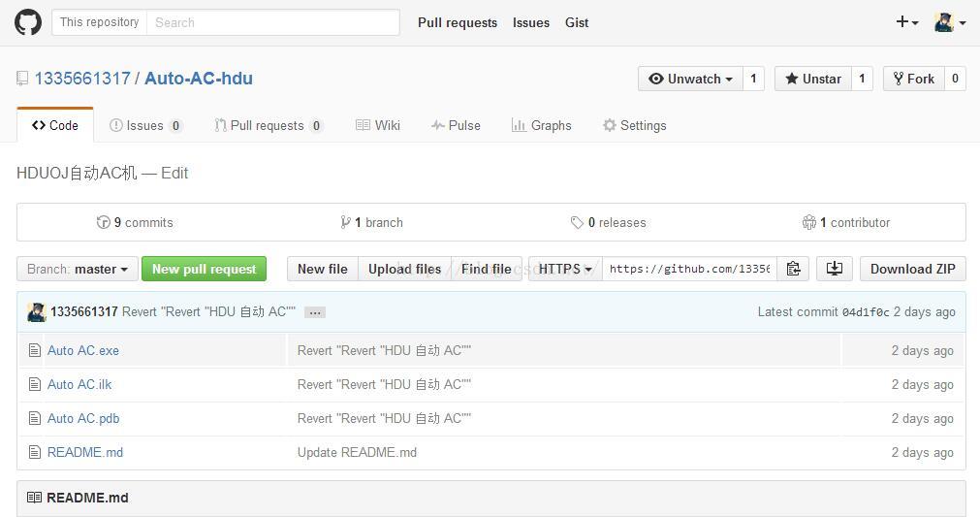Open the create new plus menu
Image resolution: width=980 pixels, height=517 pixels.
[x=907, y=22]
